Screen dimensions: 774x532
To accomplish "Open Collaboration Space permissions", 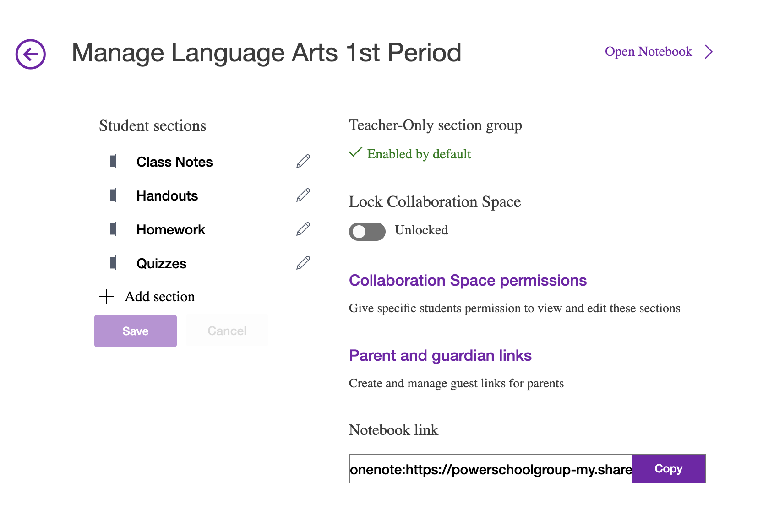I will 468,281.
